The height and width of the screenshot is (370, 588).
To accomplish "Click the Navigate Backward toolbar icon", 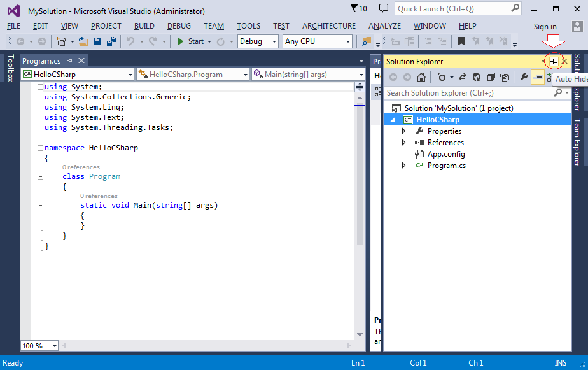I will 20,41.
